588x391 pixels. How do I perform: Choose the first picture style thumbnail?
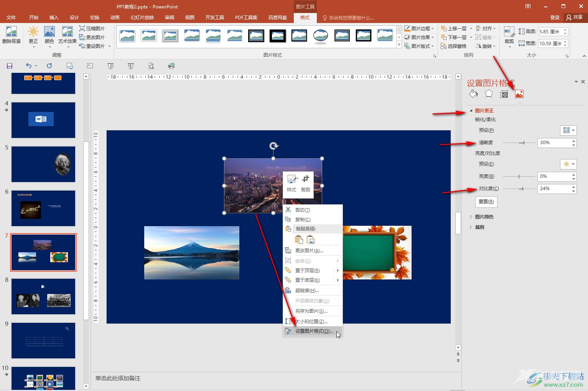127,36
